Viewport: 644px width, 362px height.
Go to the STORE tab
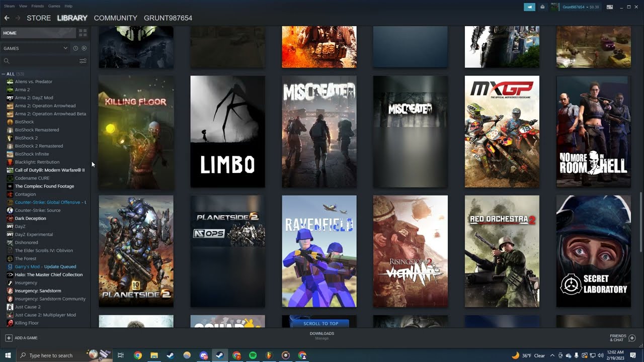coord(39,18)
